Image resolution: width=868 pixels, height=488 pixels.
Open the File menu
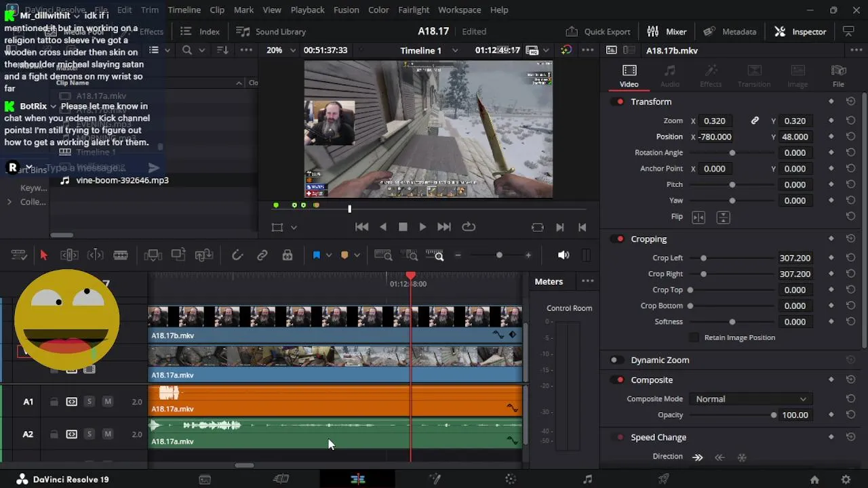(x=100, y=9)
